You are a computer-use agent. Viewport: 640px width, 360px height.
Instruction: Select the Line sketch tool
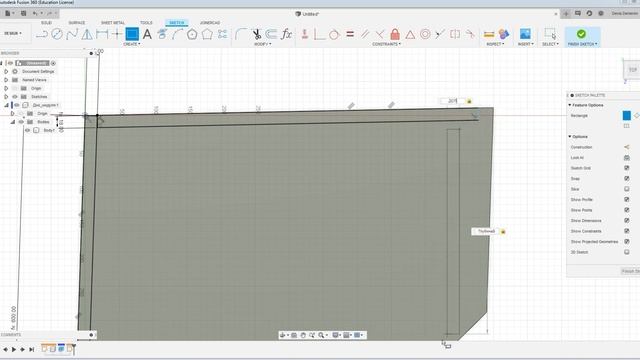coord(42,34)
